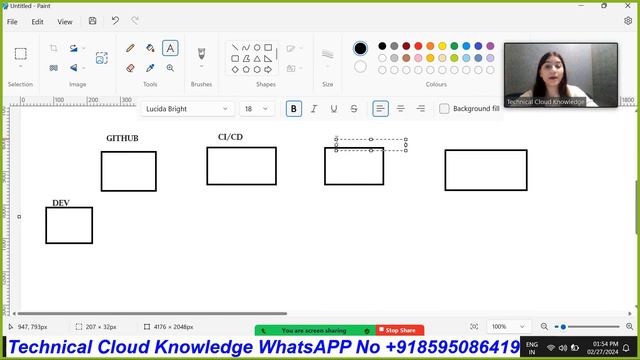Screen dimensions: 640x360
Task: Click the Fit to window icon
Action: 474,327
